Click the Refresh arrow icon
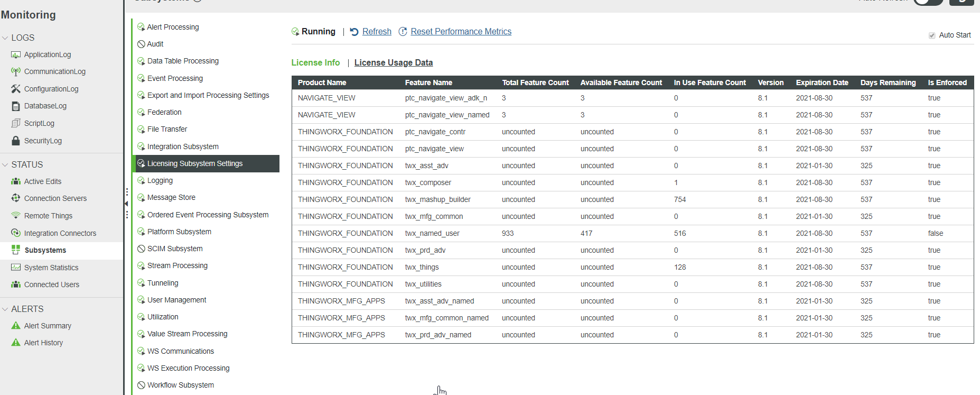This screenshot has width=980, height=395. pos(354,32)
